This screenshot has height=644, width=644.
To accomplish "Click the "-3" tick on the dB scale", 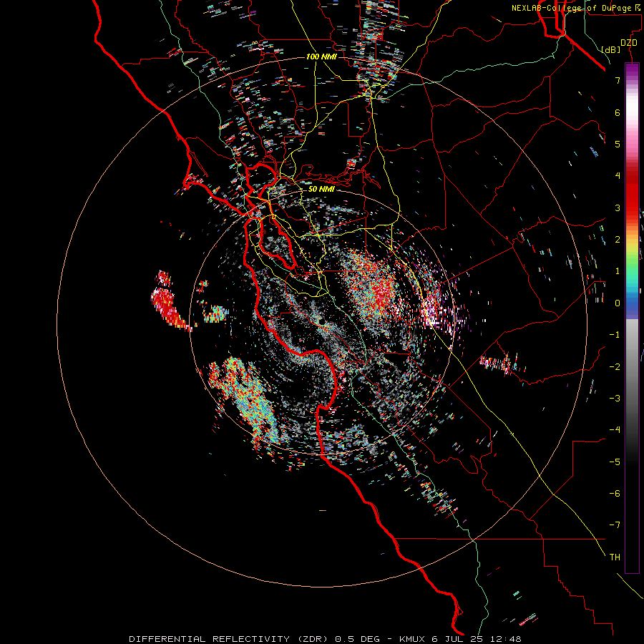I will (615, 399).
